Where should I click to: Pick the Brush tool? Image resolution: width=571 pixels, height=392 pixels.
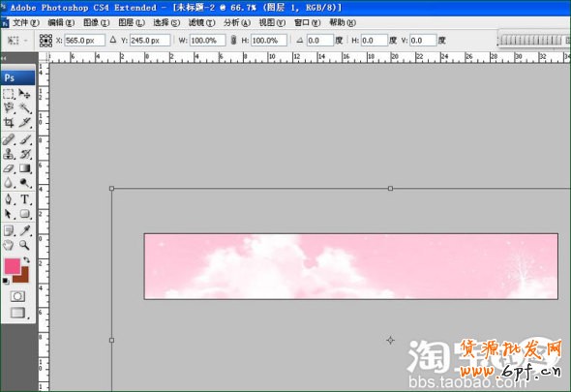coord(25,139)
